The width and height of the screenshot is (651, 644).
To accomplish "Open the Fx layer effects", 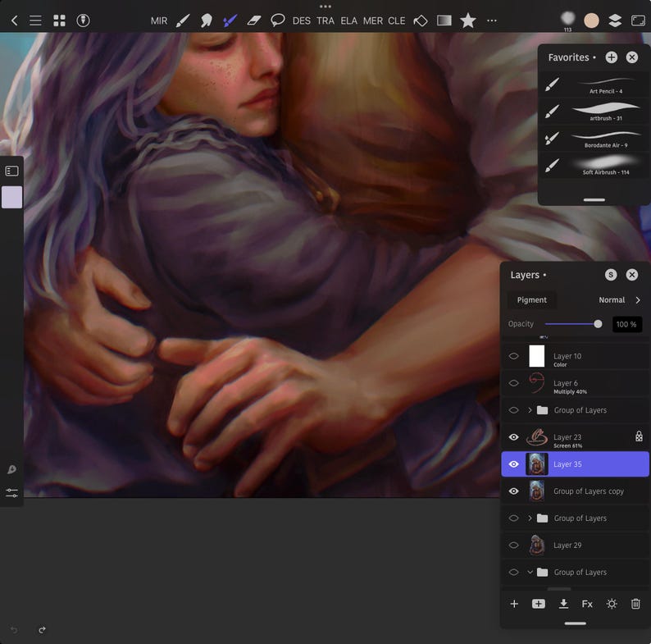I will click(x=587, y=604).
